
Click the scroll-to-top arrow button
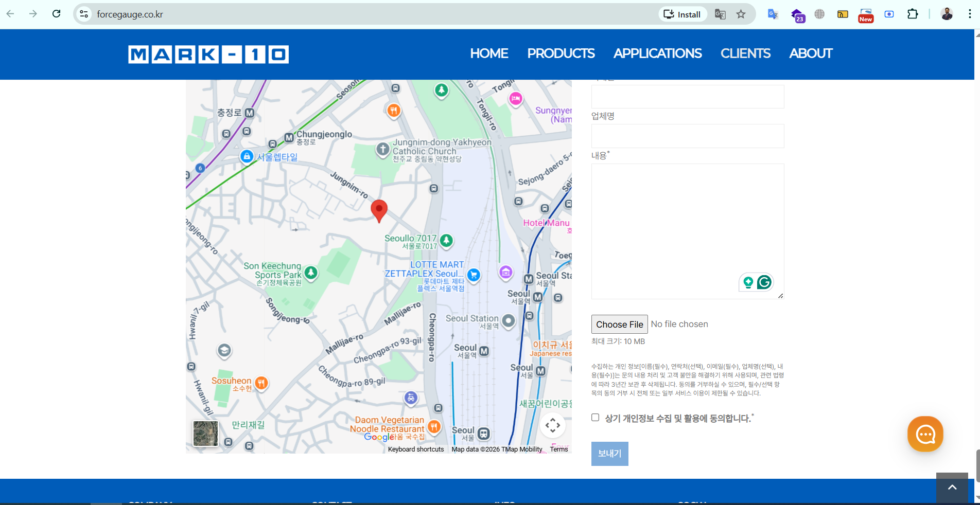[952, 488]
